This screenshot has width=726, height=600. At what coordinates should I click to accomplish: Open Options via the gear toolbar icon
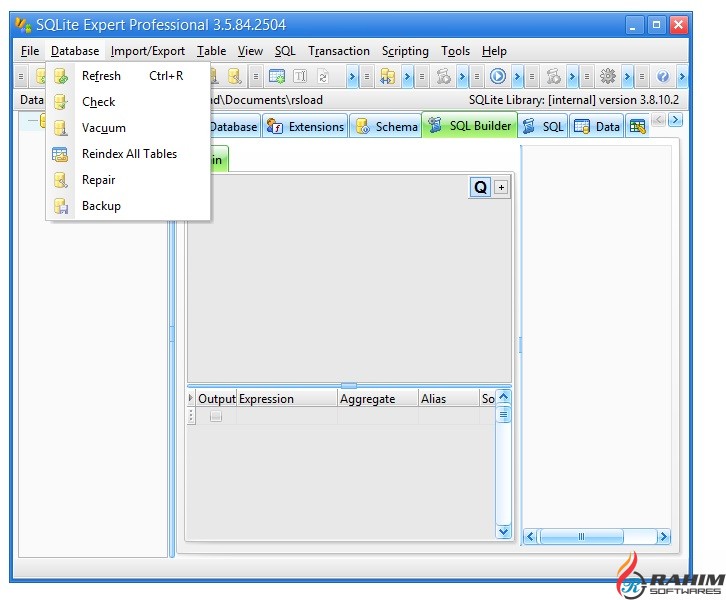[607, 76]
